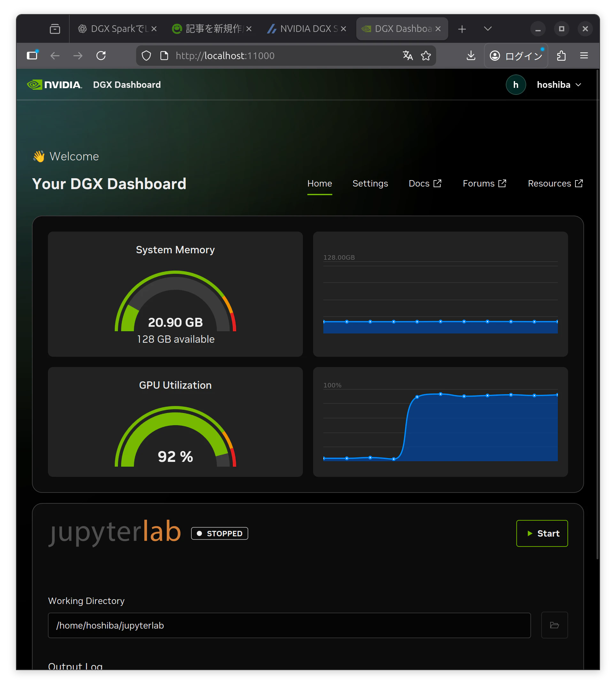Click the DGX Dashboard header title
Viewport: 616px width, 688px height.
(127, 85)
